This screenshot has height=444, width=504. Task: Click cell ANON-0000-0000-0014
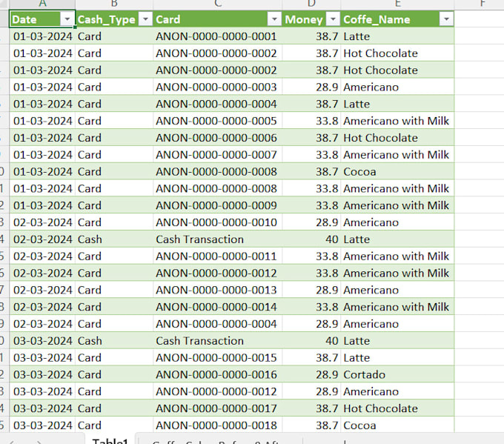click(x=218, y=307)
